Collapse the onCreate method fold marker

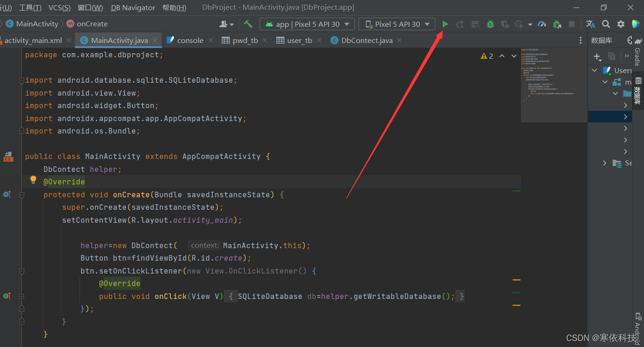tap(21, 195)
